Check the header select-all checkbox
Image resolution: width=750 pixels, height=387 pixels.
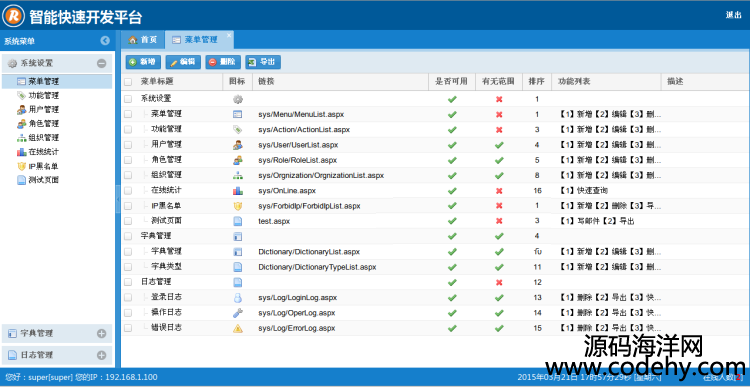pyautogui.click(x=128, y=82)
